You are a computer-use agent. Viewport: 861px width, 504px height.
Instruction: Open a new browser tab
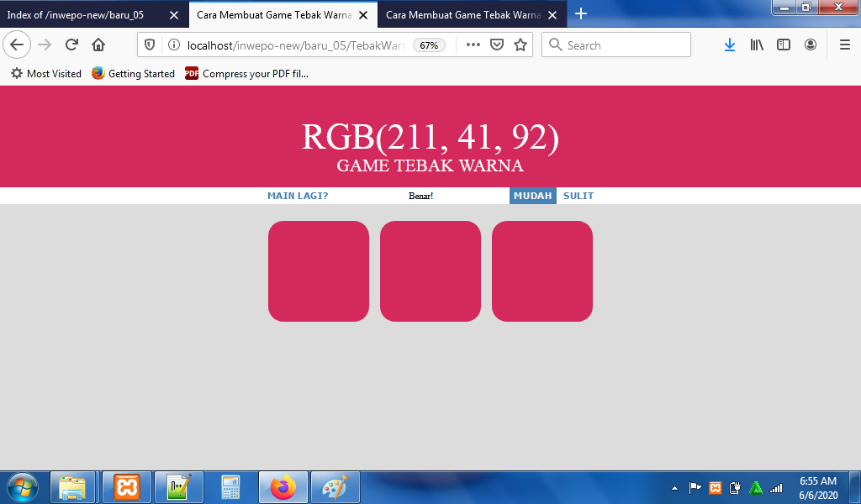(x=581, y=13)
